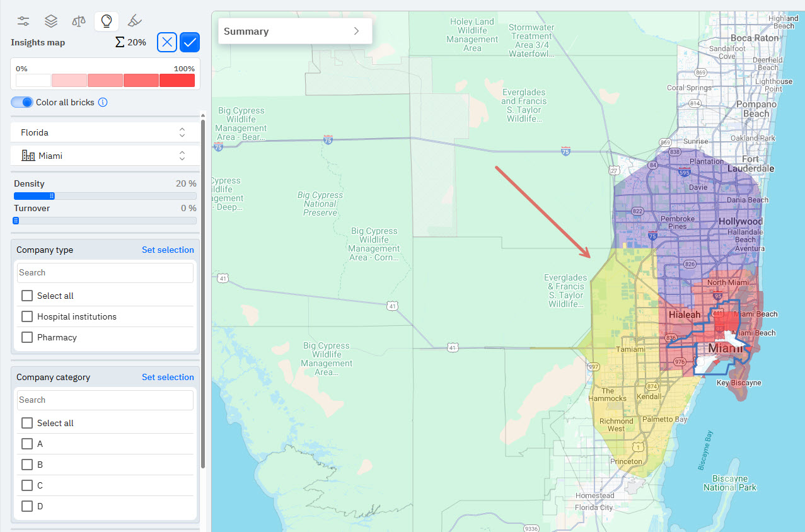Click info icon beside Color all bricks
The height and width of the screenshot is (532, 805).
(103, 102)
